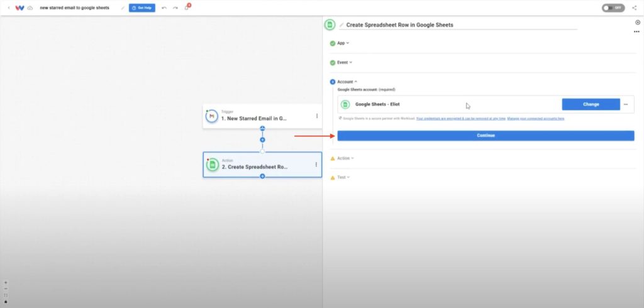Expand the App section
The height and width of the screenshot is (308, 644).
tap(343, 43)
